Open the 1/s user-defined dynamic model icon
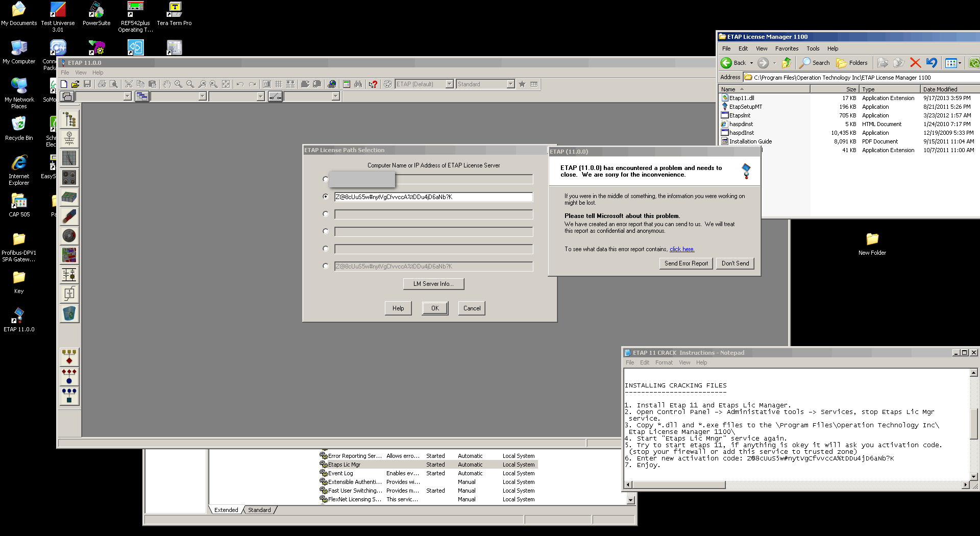This screenshot has height=536, width=980. pos(69,294)
